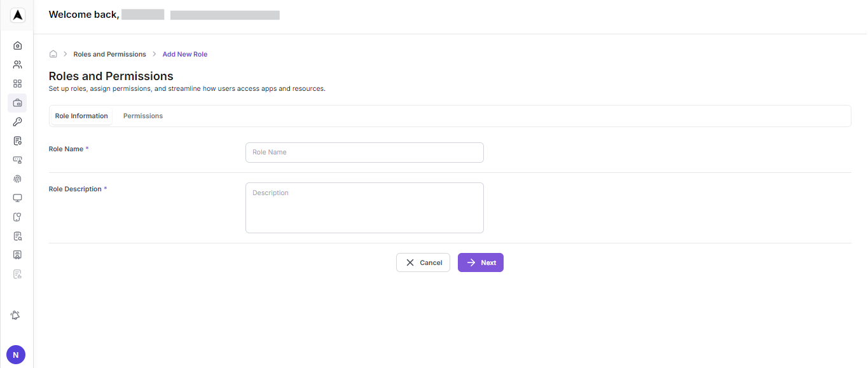Click the Monitor icon in the sidebar
Screen dimensions: 868x368
click(17, 198)
